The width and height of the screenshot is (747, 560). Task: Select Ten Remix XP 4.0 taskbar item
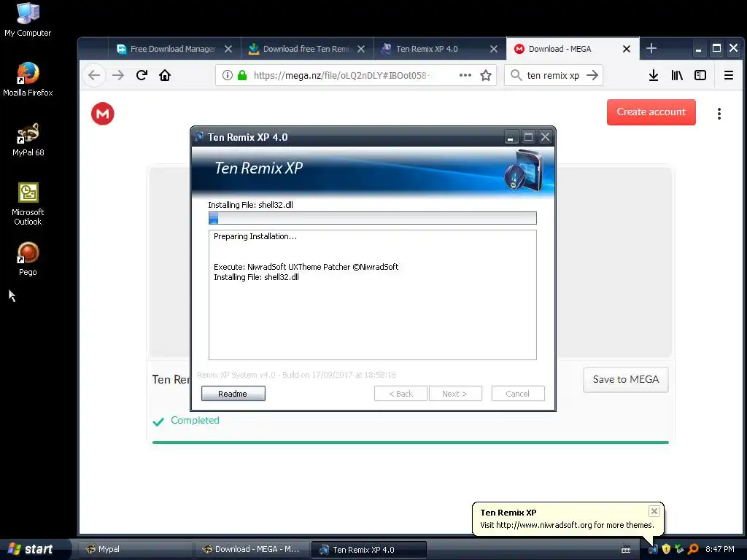tap(368, 550)
